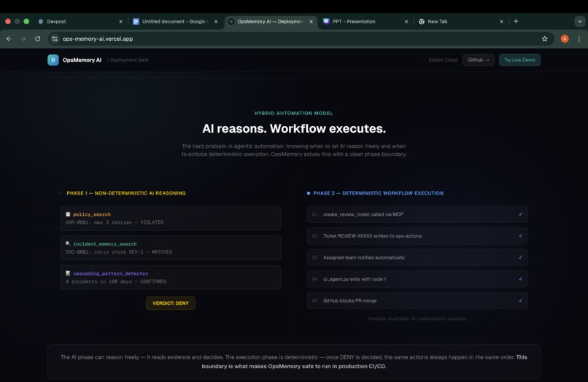588x382 pixels.
Task: Close the Devpost tab
Action: click(121, 22)
